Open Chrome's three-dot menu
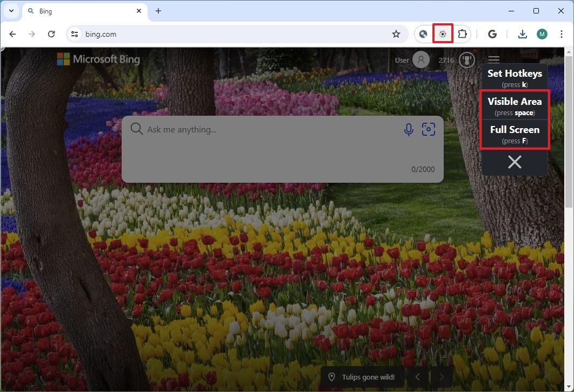574x392 pixels. tap(562, 34)
